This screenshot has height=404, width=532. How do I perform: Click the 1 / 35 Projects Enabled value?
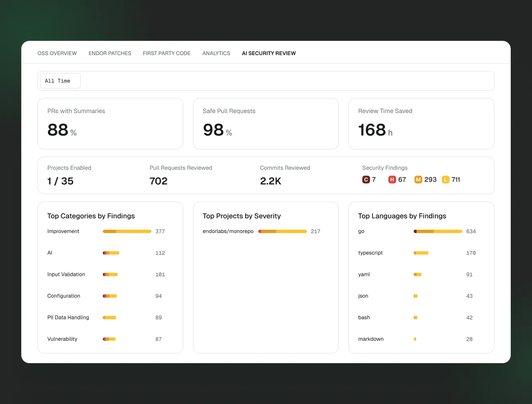click(x=60, y=181)
